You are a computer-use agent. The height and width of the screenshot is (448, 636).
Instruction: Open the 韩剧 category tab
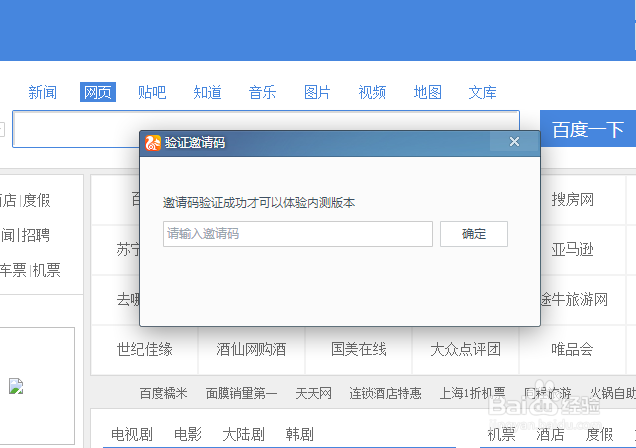pos(299,434)
